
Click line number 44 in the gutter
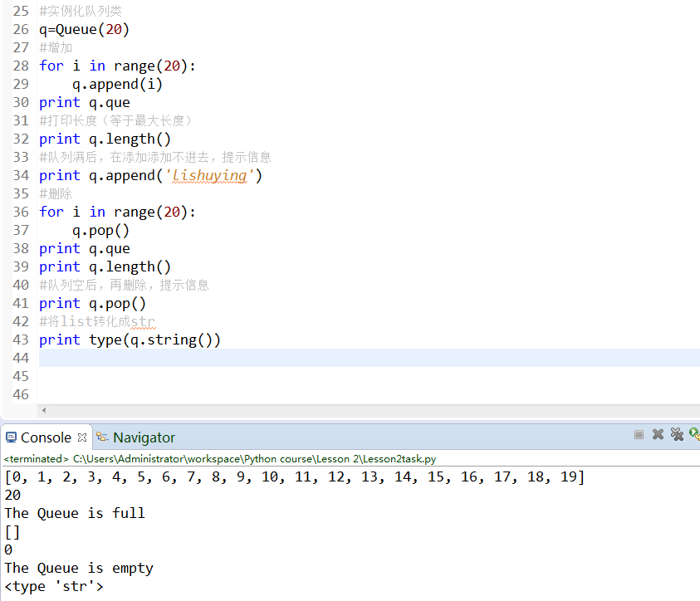tap(21, 358)
